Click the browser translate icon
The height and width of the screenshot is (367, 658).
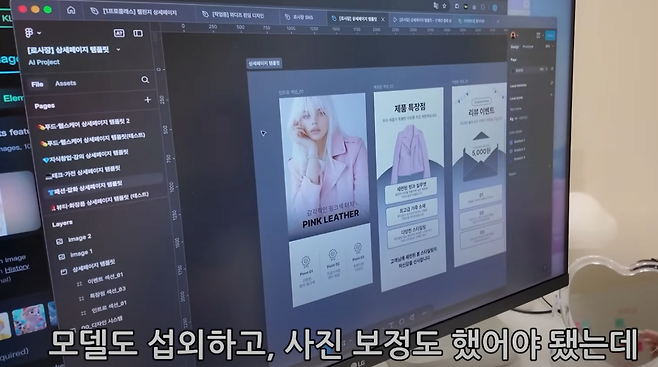click(x=436, y=6)
